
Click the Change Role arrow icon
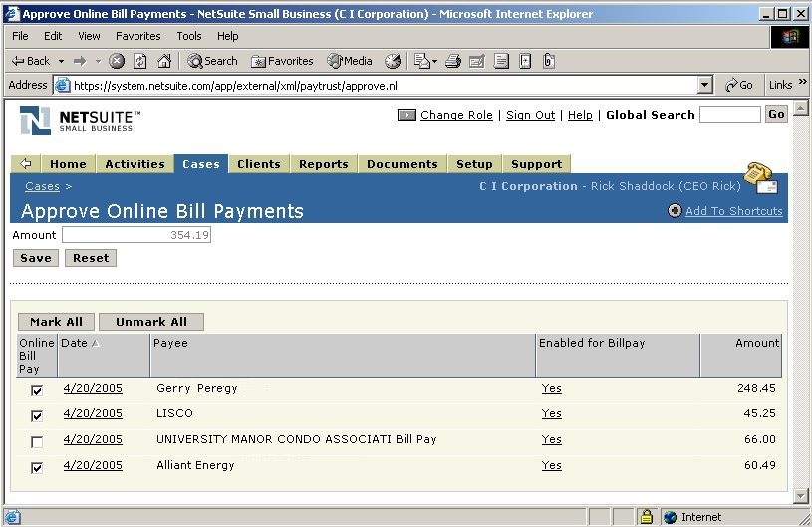406,115
